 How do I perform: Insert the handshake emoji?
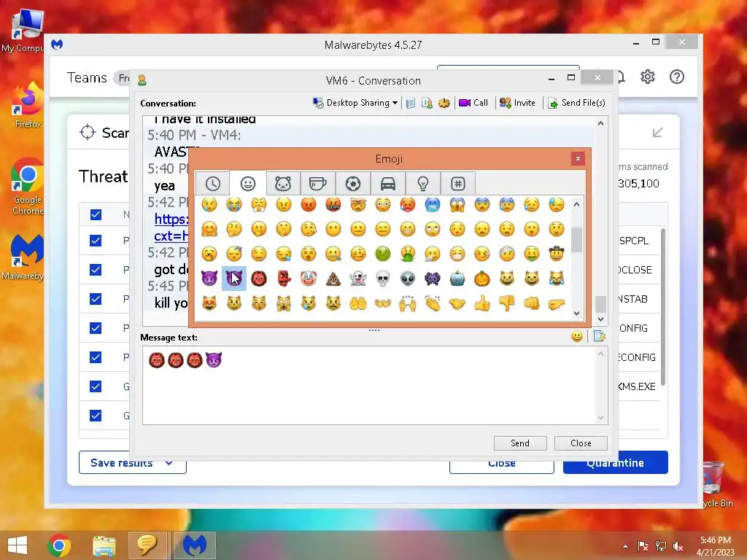457,303
